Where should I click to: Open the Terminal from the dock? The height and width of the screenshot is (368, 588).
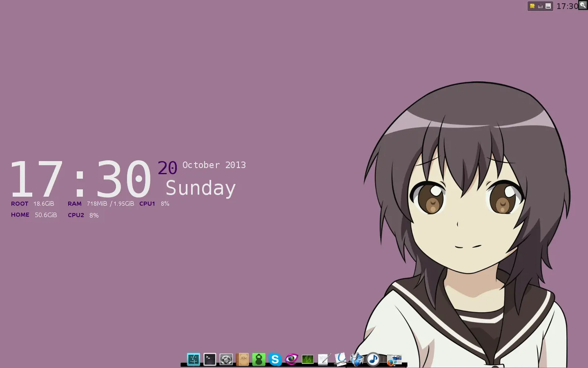[209, 359]
